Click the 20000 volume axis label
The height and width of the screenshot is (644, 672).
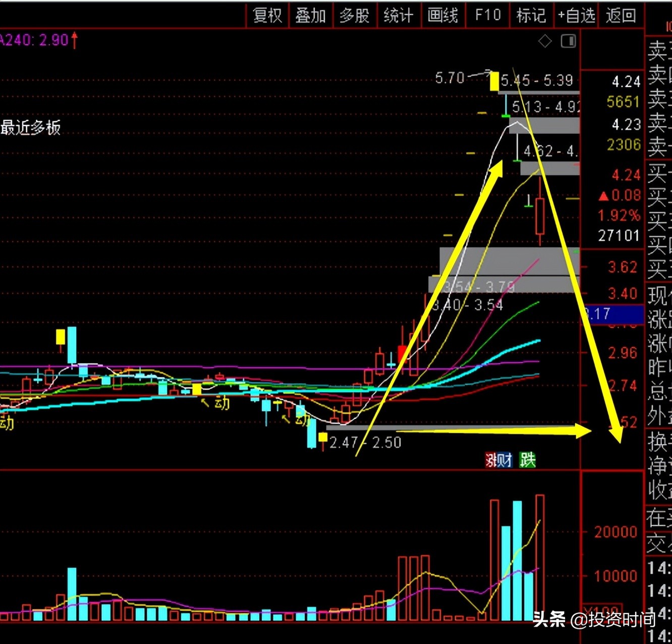615,531
